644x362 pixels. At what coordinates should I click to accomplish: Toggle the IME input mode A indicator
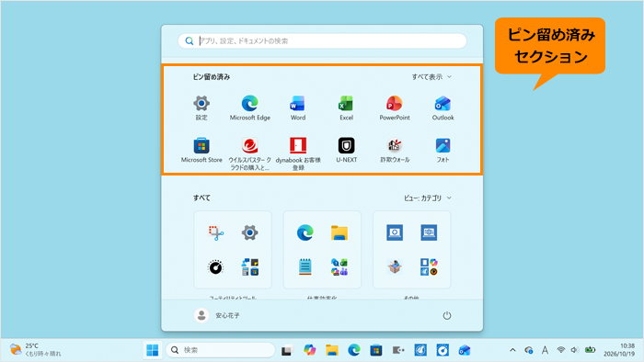tap(545, 350)
